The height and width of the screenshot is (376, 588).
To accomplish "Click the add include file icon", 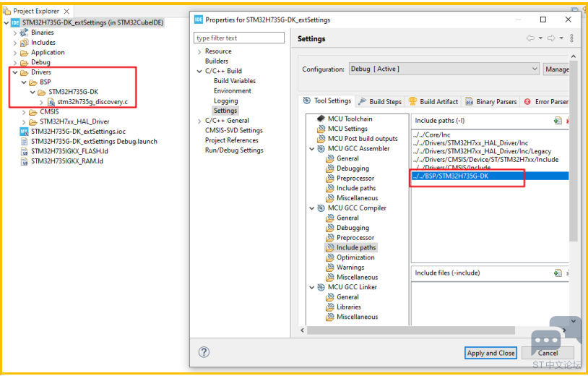I will [x=558, y=273].
